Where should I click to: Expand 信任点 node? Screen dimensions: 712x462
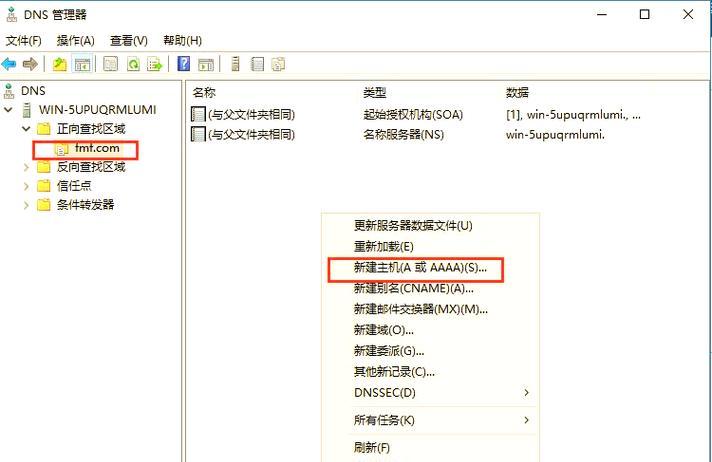coord(26,186)
